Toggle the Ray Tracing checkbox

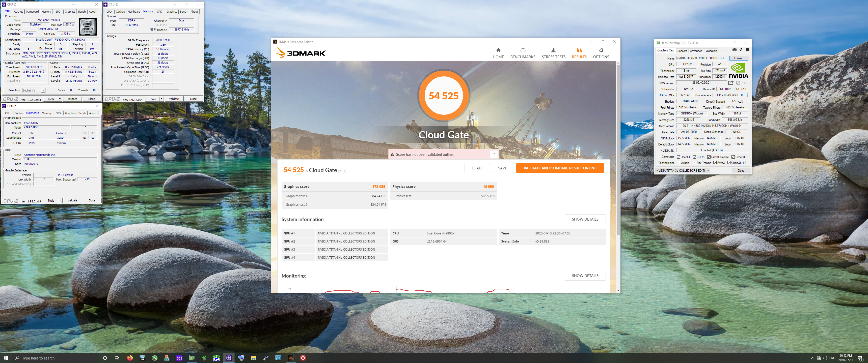(694, 163)
